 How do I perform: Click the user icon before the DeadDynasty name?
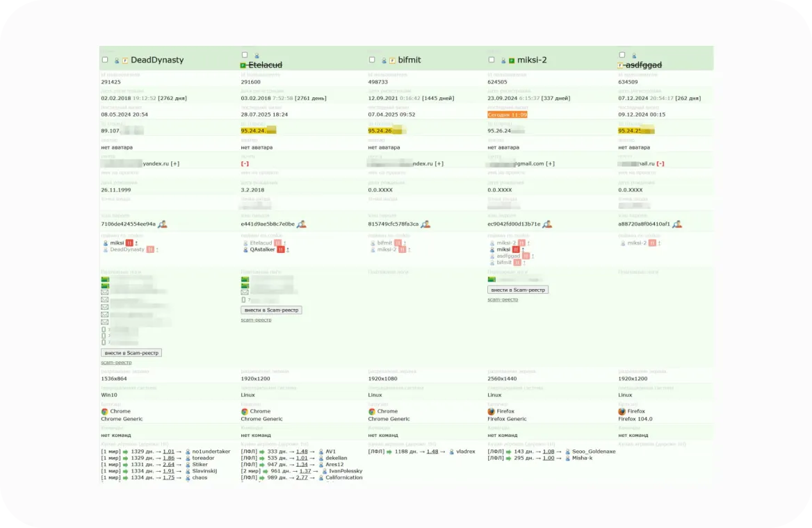[x=117, y=60]
